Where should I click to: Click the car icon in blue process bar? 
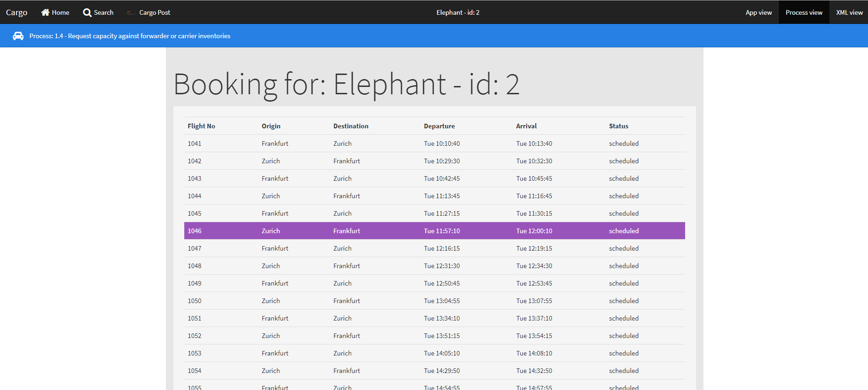18,36
